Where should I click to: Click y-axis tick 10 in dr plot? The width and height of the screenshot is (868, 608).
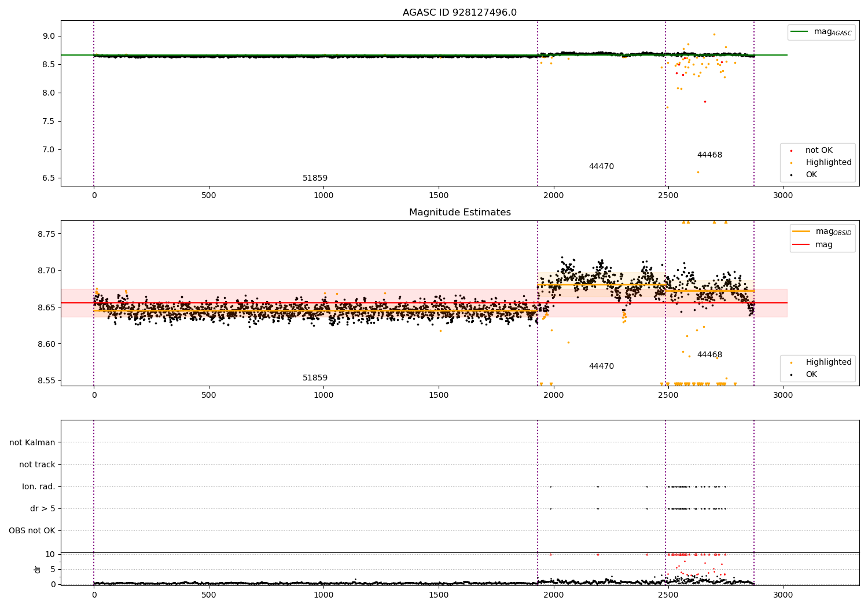point(50,554)
